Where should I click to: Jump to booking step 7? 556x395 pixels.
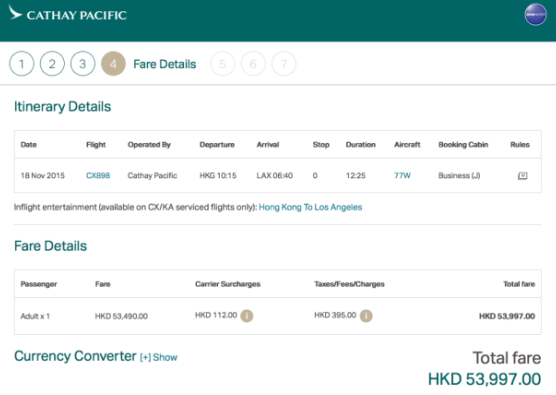[284, 64]
